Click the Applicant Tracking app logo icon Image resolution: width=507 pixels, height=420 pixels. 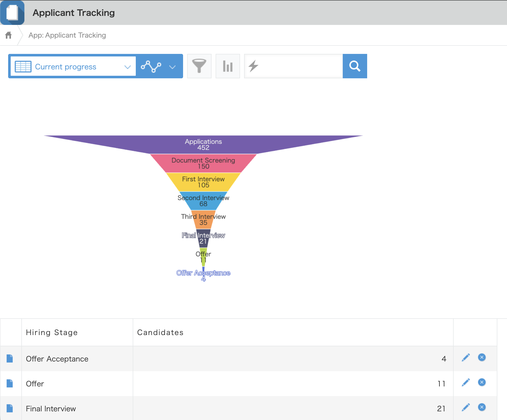12,12
